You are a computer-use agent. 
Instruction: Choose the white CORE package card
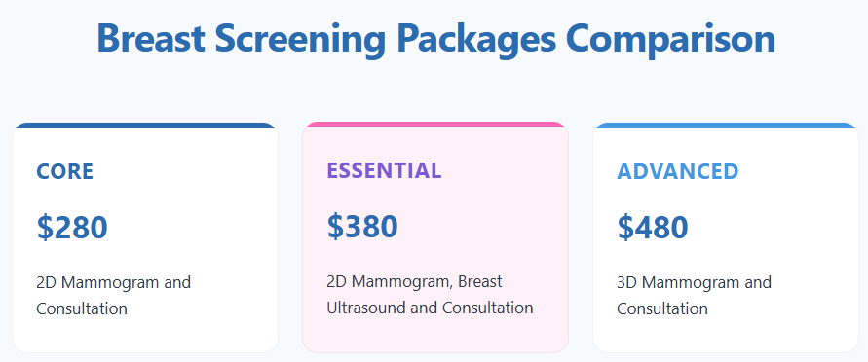point(145,237)
